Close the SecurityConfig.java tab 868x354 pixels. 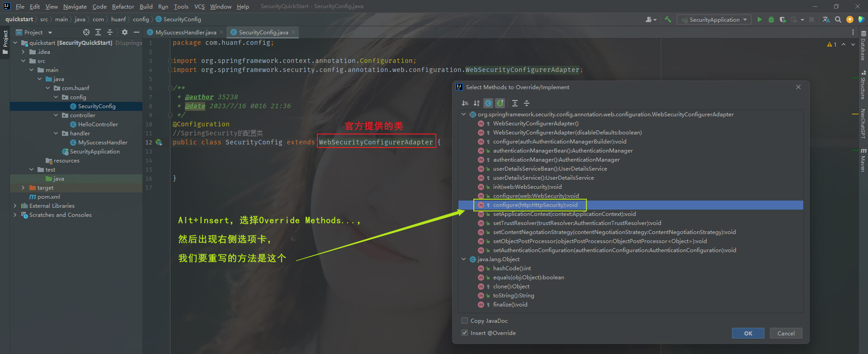point(293,32)
